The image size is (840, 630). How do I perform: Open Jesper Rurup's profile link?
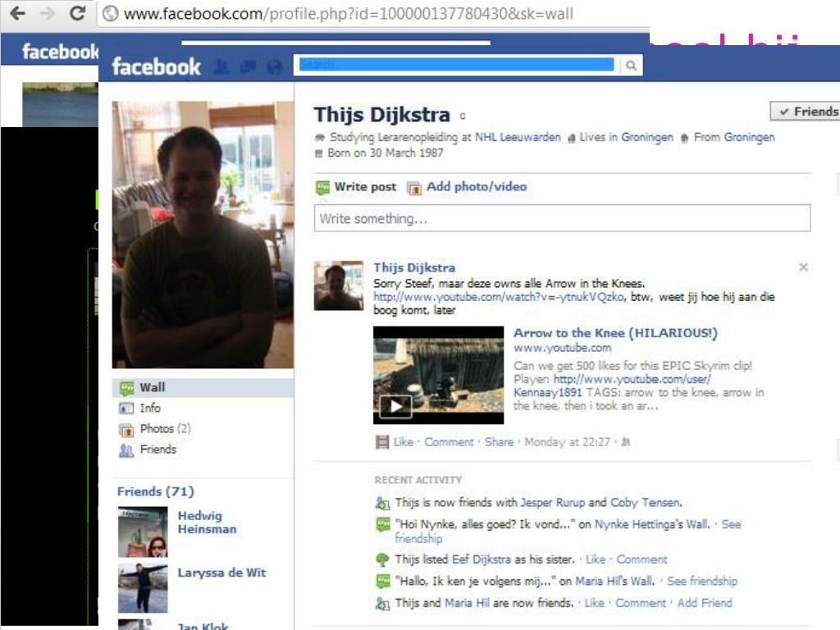click(x=552, y=503)
